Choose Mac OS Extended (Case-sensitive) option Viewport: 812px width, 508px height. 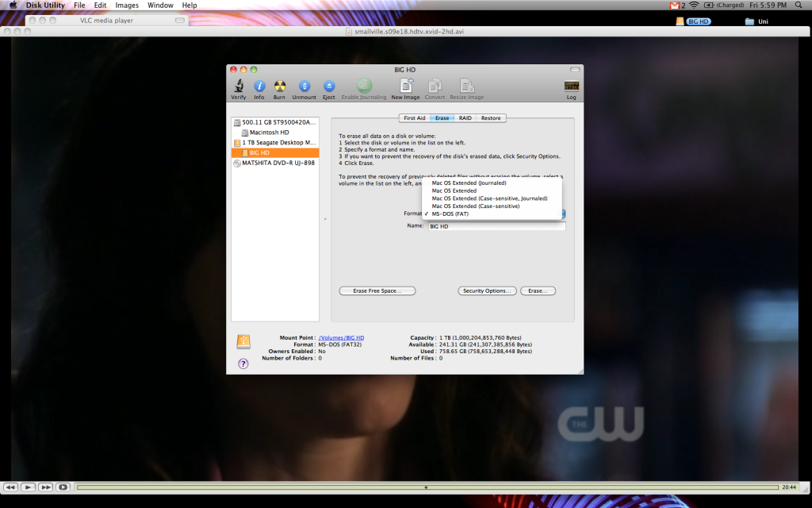click(x=476, y=206)
